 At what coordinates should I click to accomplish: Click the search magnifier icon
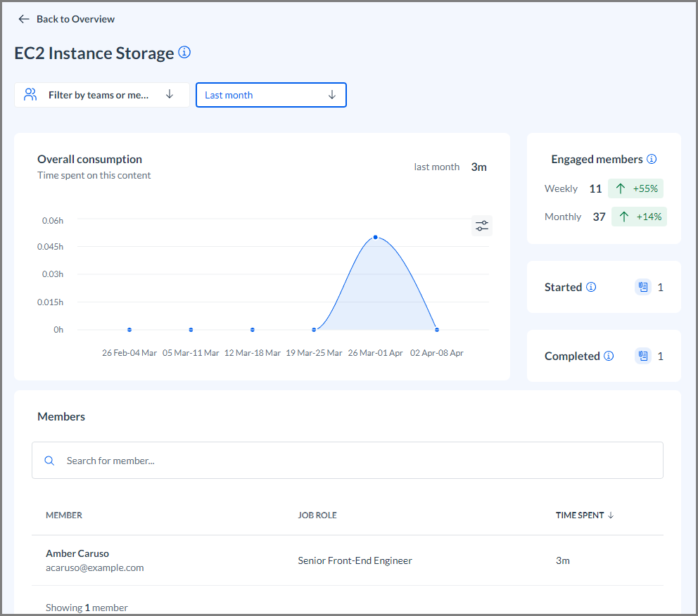[x=49, y=461]
